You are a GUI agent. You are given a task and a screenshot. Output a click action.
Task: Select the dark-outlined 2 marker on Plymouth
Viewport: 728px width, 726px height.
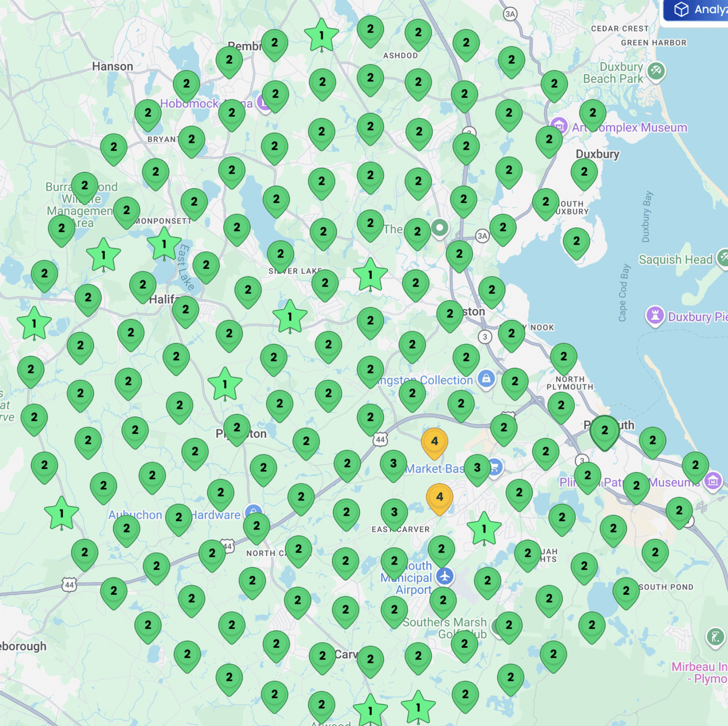[x=604, y=430]
